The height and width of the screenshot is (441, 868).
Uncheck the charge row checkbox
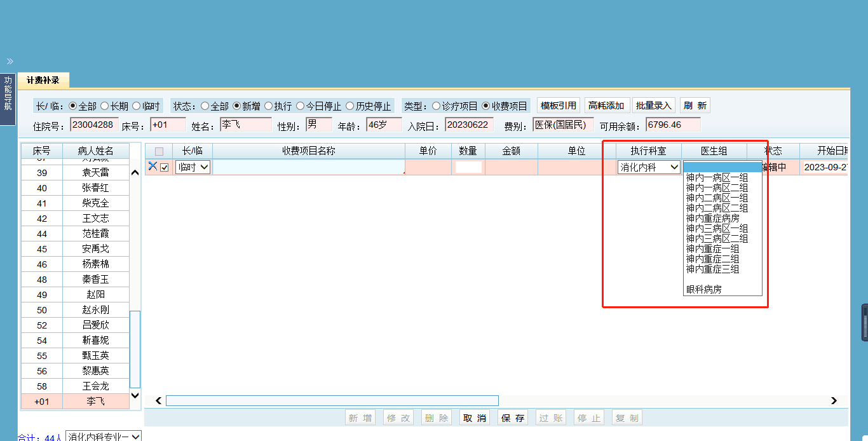165,167
